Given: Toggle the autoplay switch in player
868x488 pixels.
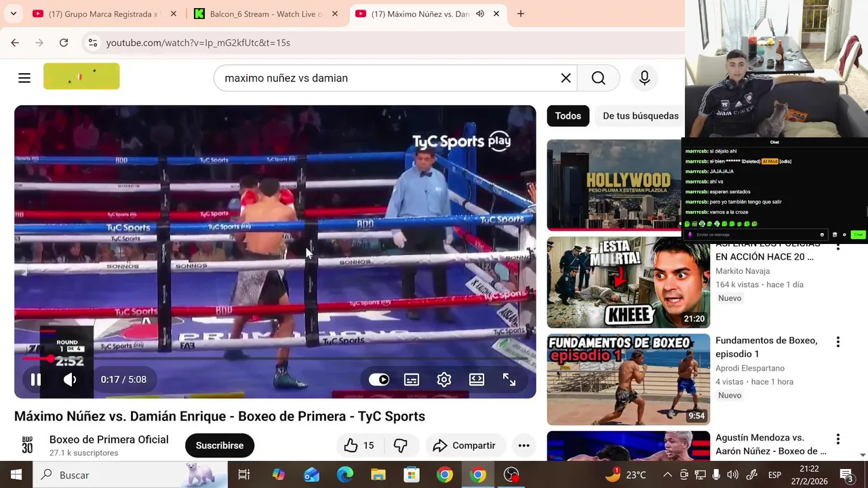Looking at the screenshot, I should (x=379, y=380).
